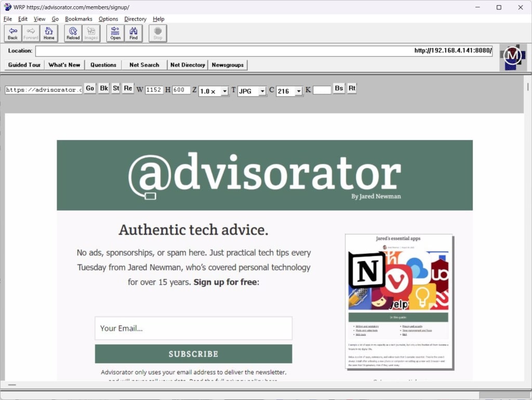532x400 pixels.
Task: Click the Home toolbar icon
Action: click(49, 33)
